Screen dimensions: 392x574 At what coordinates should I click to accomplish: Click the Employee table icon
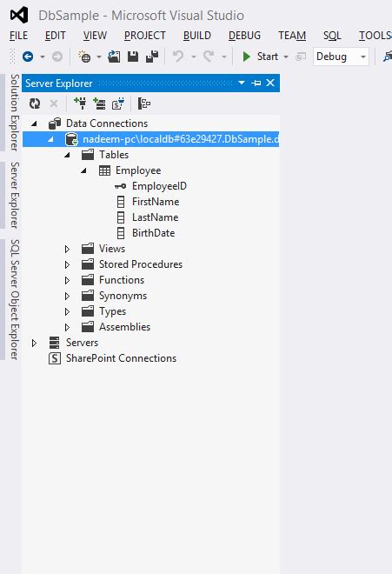click(104, 170)
